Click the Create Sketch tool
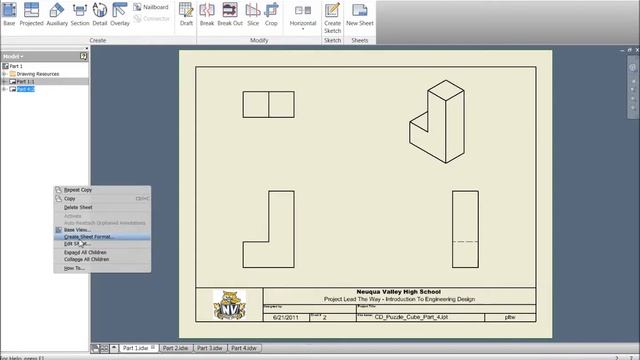Screen dimensions: 640x360 point(332,18)
